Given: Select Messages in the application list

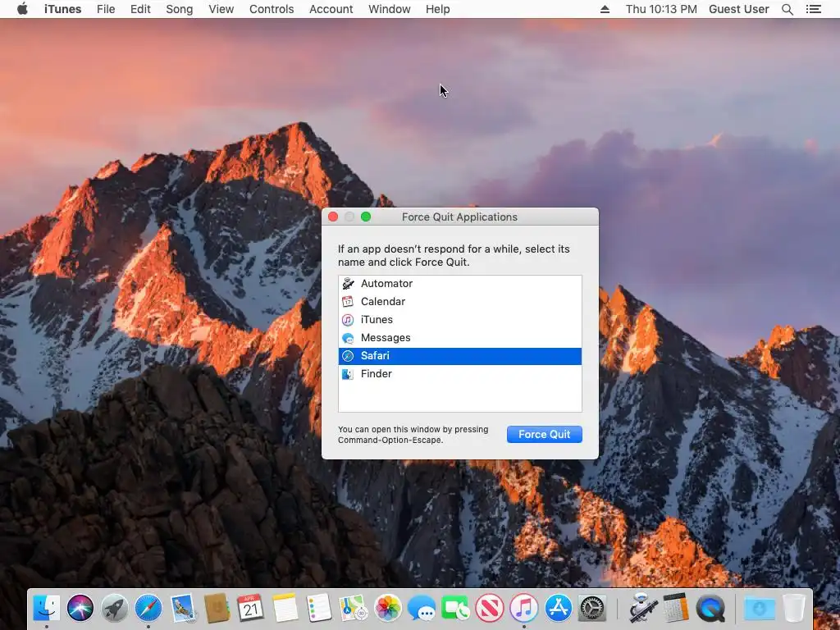Looking at the screenshot, I should coord(459,338).
